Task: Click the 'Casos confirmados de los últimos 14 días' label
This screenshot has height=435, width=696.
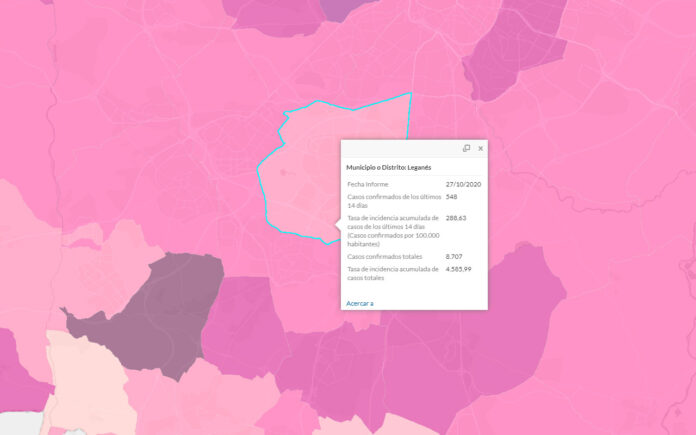Action: 390,201
